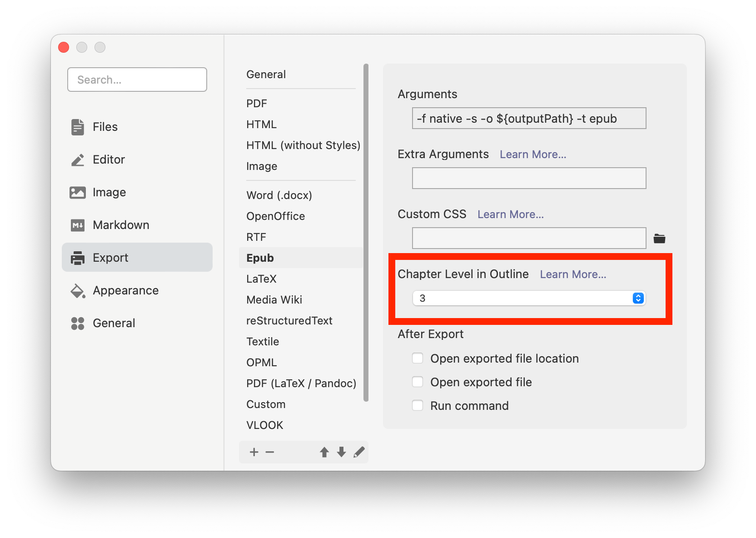Click the pencil edit icon
The image size is (756, 538).
point(359,452)
